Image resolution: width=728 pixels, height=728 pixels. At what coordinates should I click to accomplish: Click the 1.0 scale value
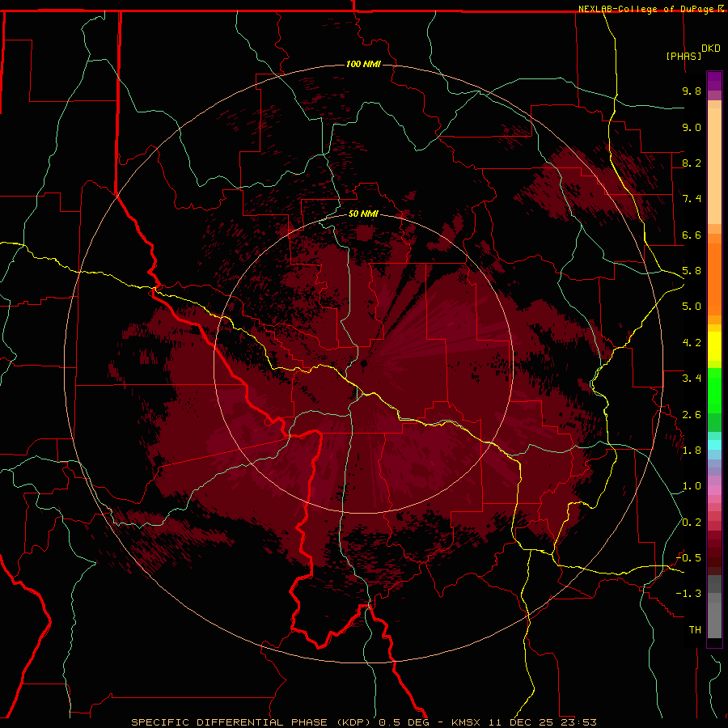click(x=692, y=486)
